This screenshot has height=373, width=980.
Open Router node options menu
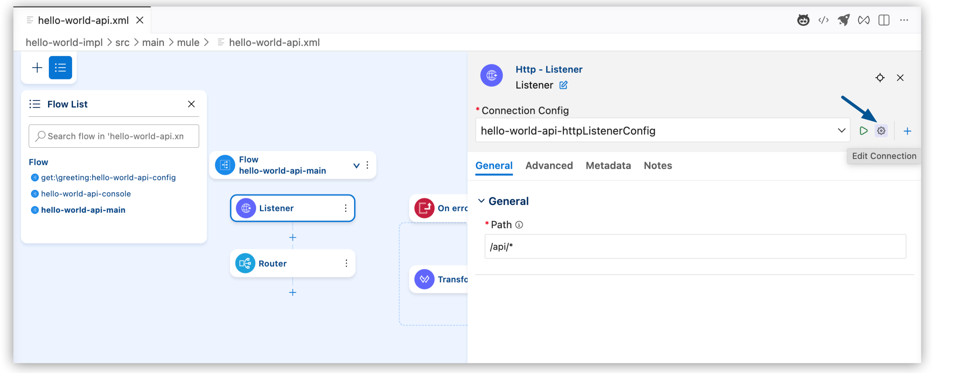click(346, 263)
